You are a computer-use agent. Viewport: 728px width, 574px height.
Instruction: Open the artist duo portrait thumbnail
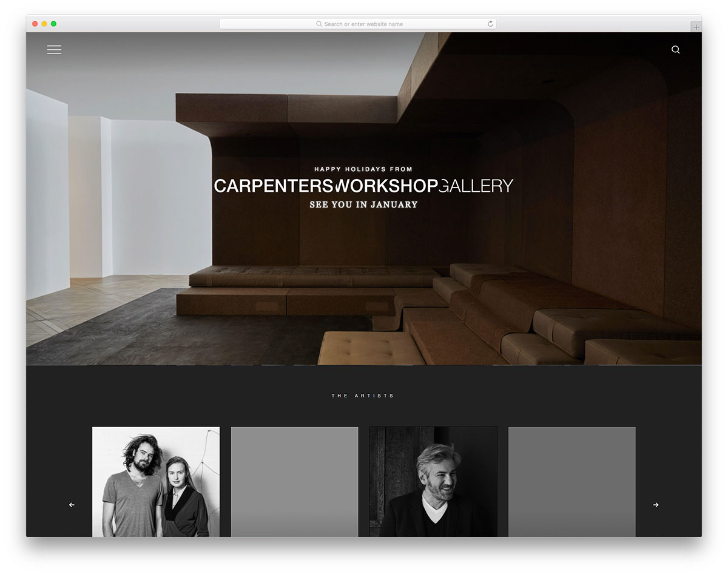[156, 482]
